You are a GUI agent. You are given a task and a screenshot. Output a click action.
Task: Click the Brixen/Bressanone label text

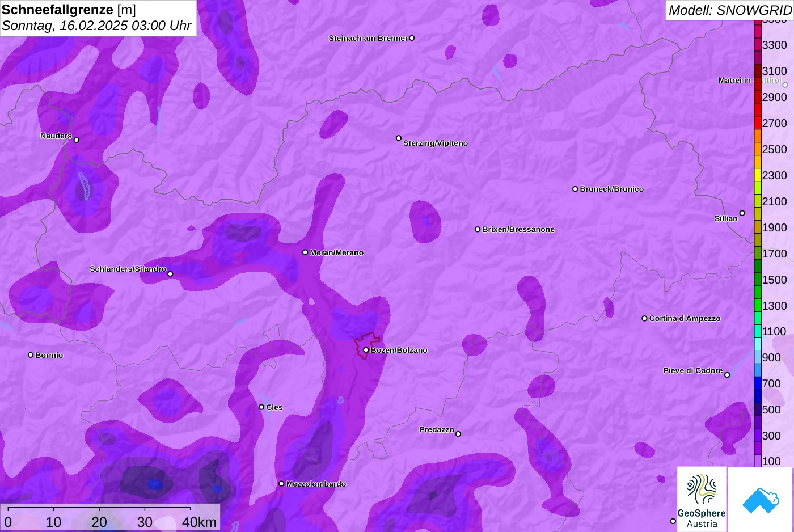pos(518,229)
